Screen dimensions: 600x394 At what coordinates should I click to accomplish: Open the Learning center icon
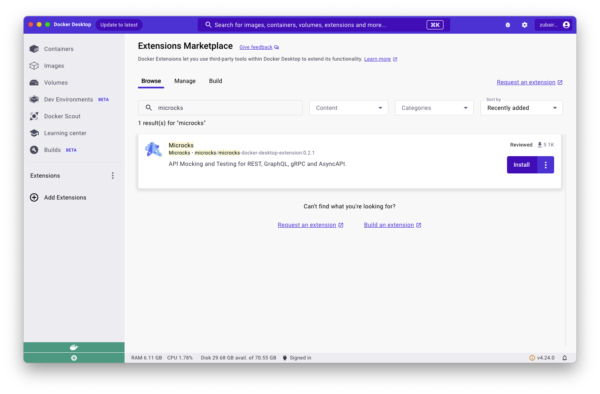click(x=34, y=133)
